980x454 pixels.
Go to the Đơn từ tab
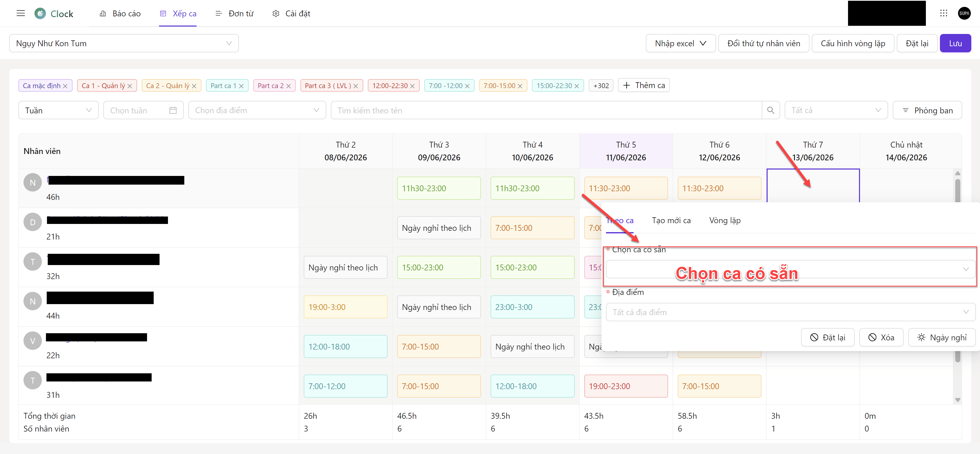234,14
